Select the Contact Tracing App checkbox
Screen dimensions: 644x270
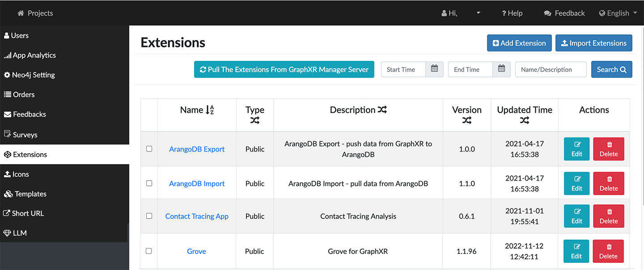pyautogui.click(x=149, y=216)
